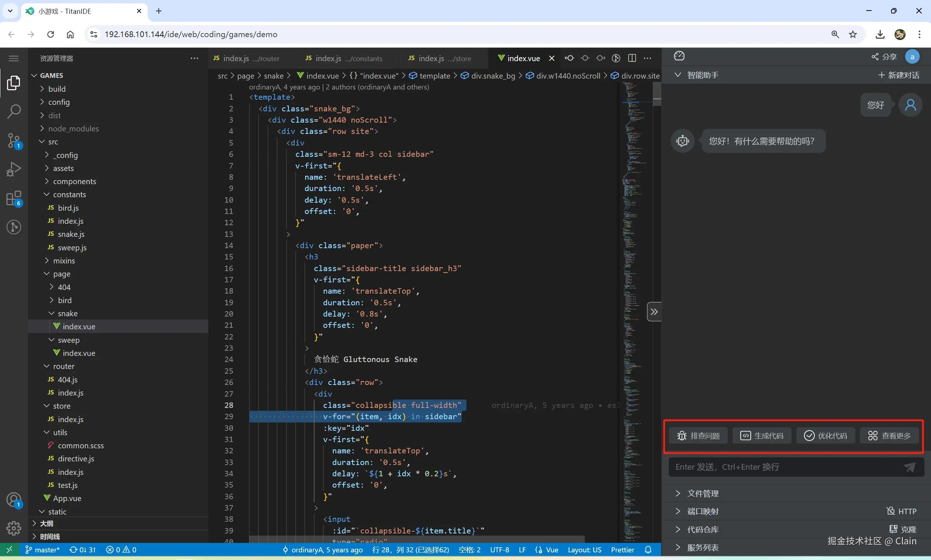The width and height of the screenshot is (931, 560).
Task: Open common.scss in utils folder
Action: click(118, 445)
